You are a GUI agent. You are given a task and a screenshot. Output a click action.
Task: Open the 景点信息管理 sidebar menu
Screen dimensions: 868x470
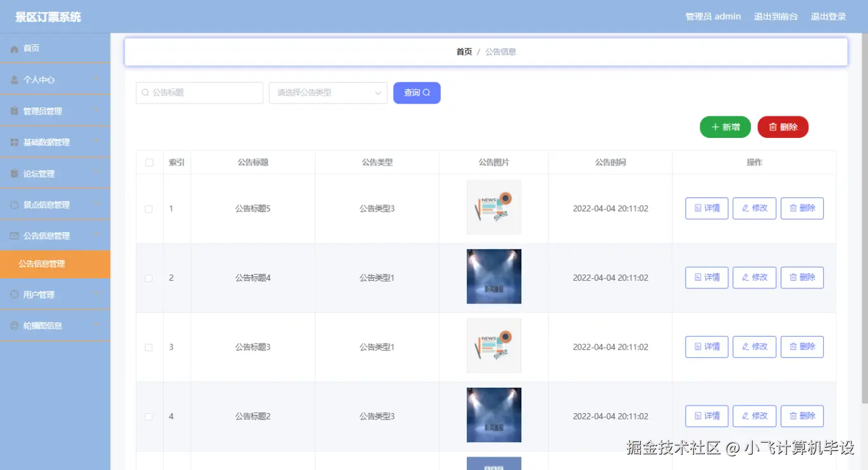(x=55, y=204)
